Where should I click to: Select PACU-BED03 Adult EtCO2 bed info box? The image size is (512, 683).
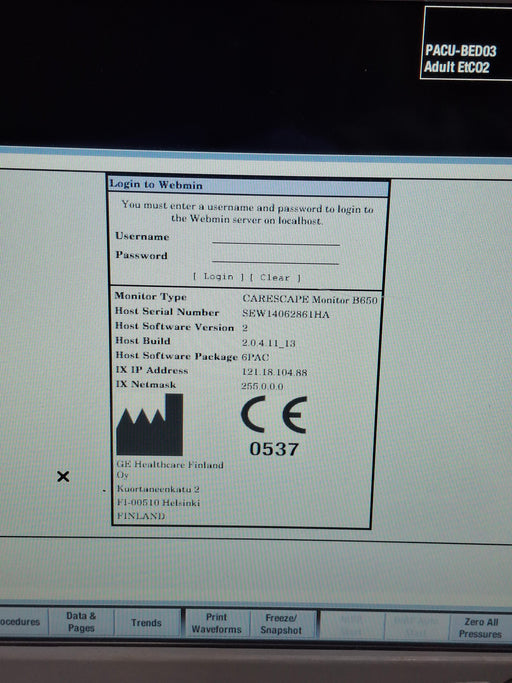click(x=466, y=43)
